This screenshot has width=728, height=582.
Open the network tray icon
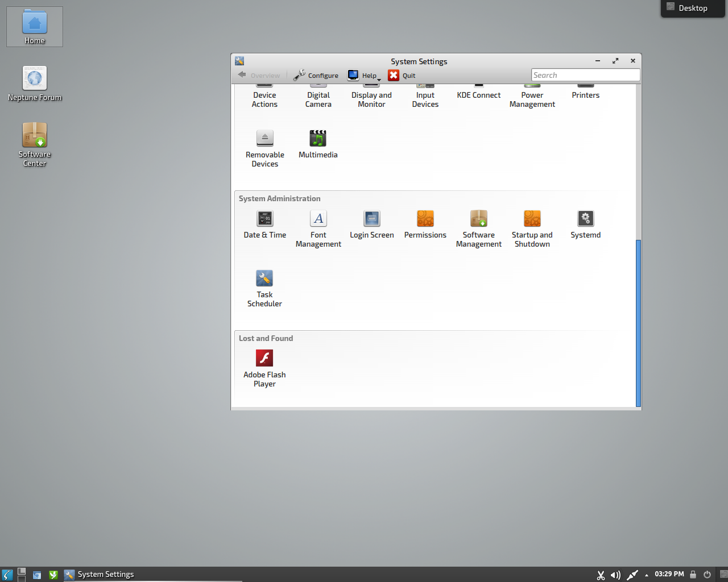pos(632,575)
